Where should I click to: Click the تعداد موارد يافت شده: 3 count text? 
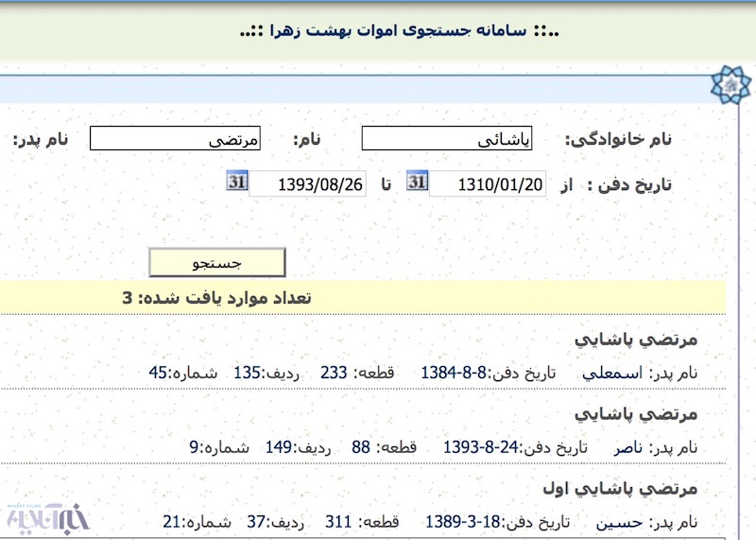pyautogui.click(x=216, y=298)
